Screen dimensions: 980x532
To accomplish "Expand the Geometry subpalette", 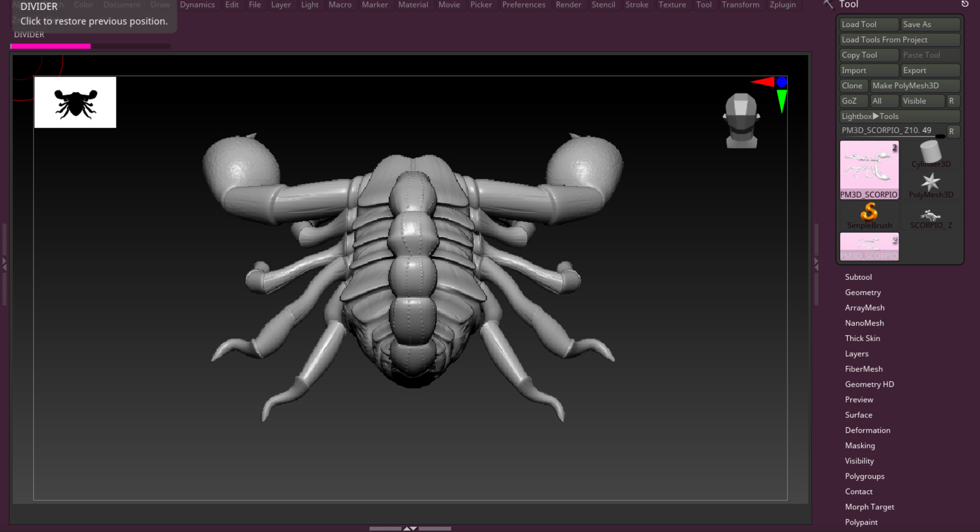I will coord(863,293).
